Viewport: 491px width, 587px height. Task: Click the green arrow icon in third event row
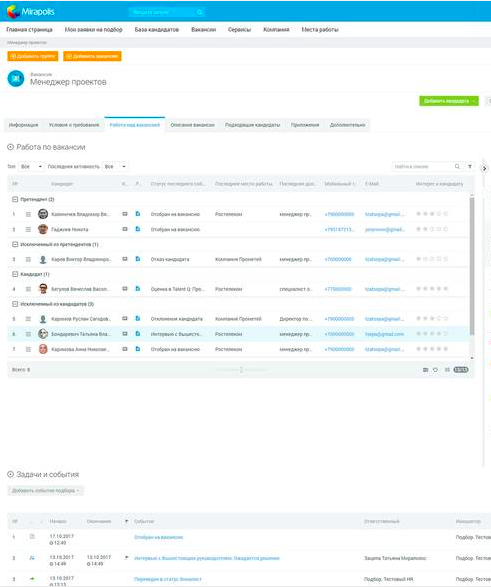[32, 579]
